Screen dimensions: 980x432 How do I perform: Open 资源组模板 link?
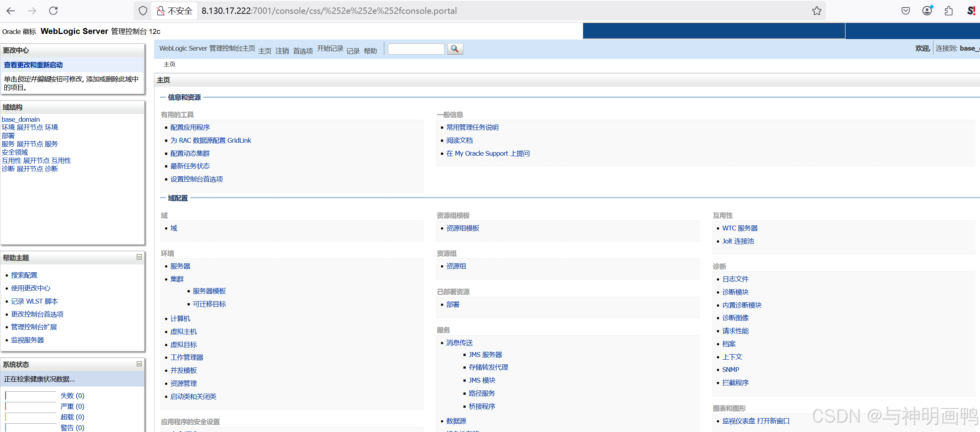click(x=463, y=228)
